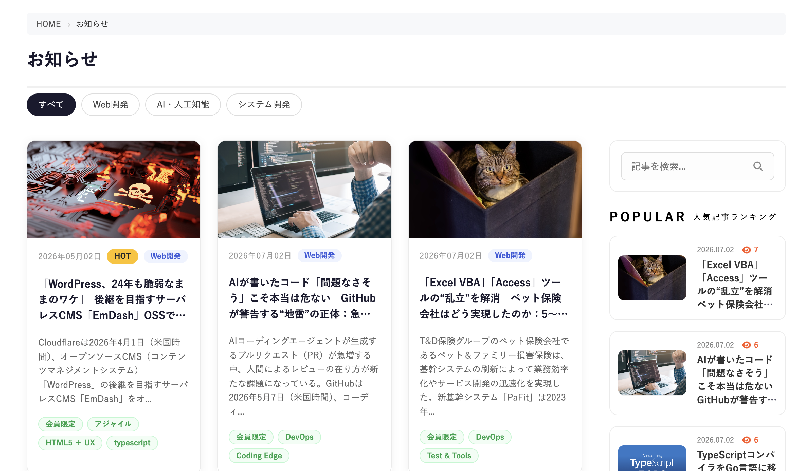This screenshot has height=471, width=798.
Task: Click 会員限定 tag on AI code article
Action: tap(251, 437)
